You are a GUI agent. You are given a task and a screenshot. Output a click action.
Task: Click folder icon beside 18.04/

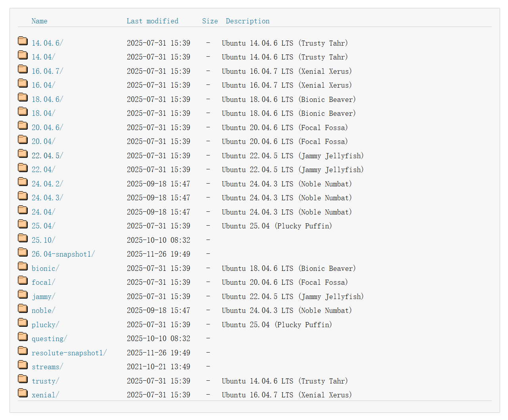pyautogui.click(x=23, y=111)
